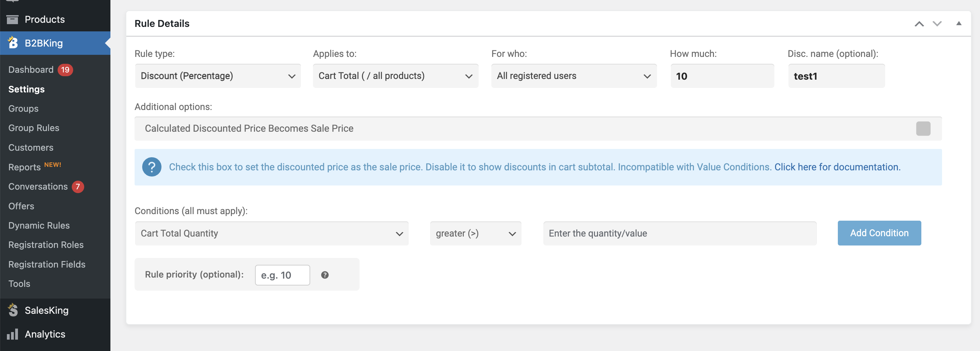This screenshot has height=351, width=980.
Task: Click the B2BKing logo icon in sidebar
Action: click(x=13, y=43)
